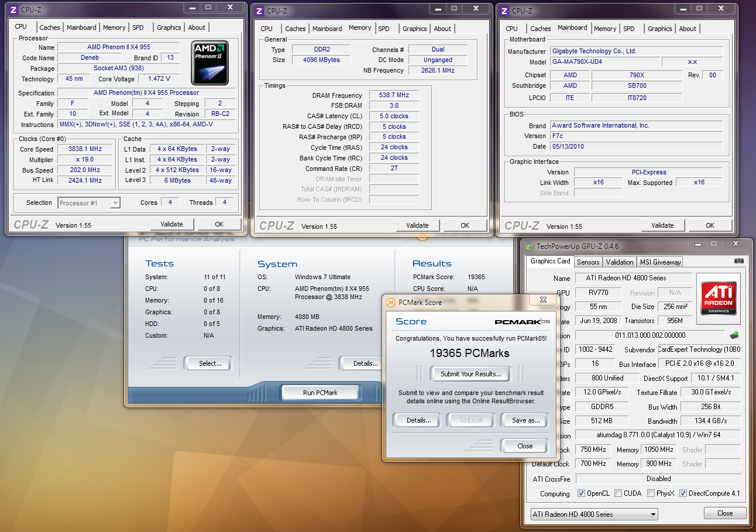Open CPU tab in CPU-Z Motherboard window

[x=512, y=29]
